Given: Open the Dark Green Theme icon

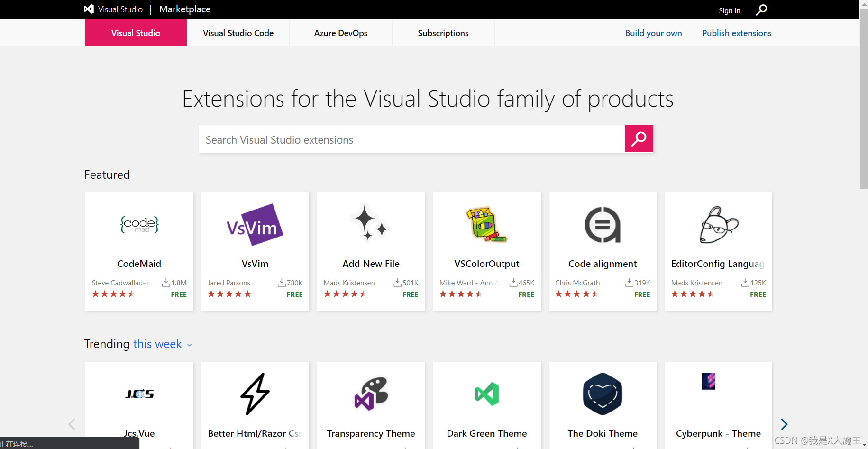Looking at the screenshot, I should click(487, 394).
